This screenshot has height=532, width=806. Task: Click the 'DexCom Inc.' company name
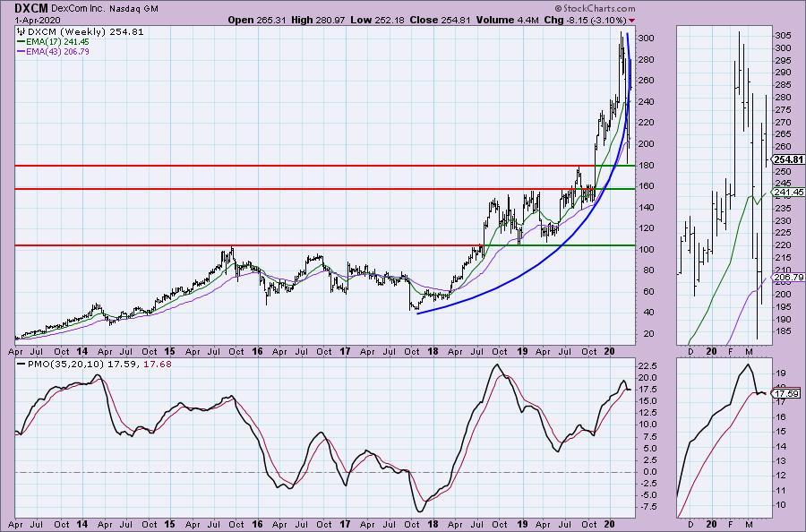77,9
